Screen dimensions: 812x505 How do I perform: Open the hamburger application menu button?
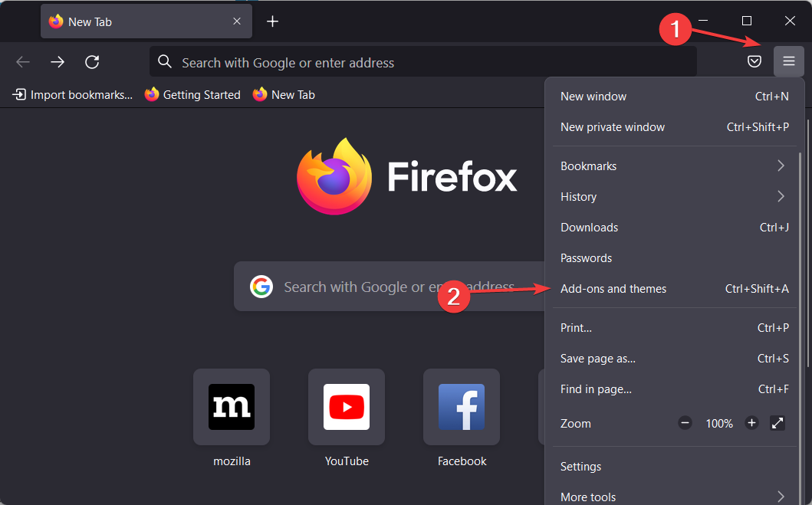coord(789,61)
